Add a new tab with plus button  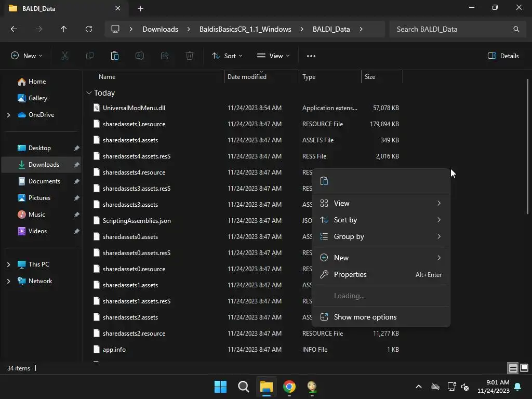(140, 8)
